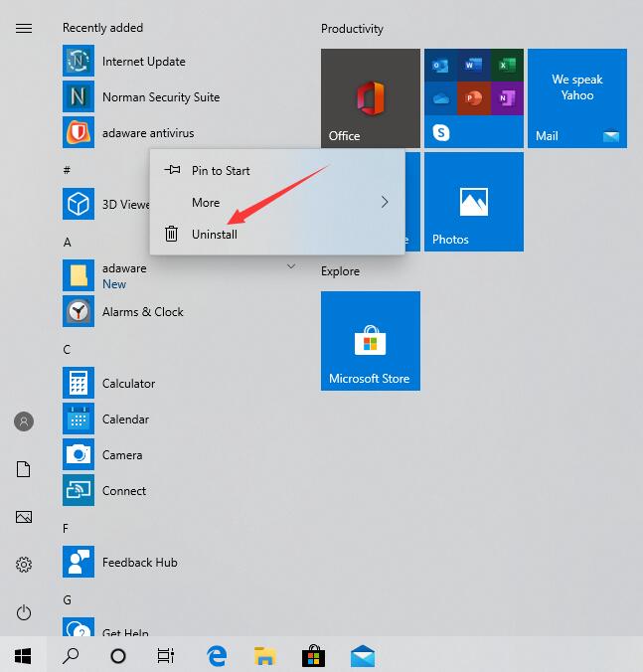Click the Recently added heading
643x672 pixels.
tap(102, 28)
